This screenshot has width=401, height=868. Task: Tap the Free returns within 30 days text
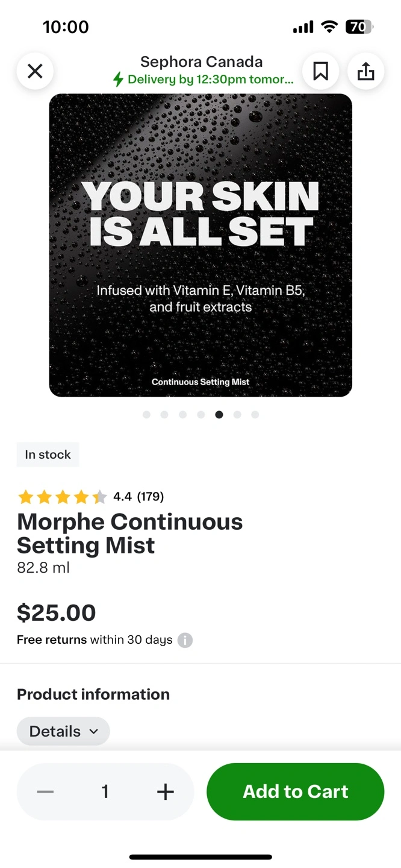click(95, 640)
